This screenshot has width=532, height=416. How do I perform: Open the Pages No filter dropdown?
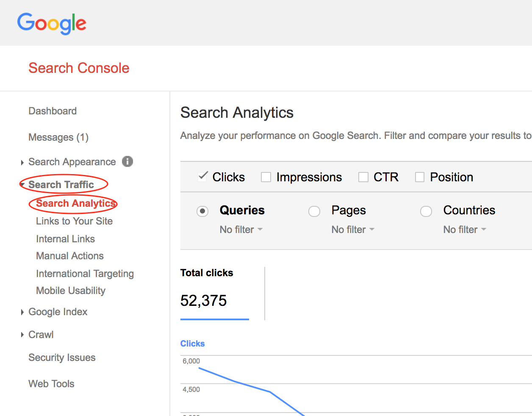point(353,230)
